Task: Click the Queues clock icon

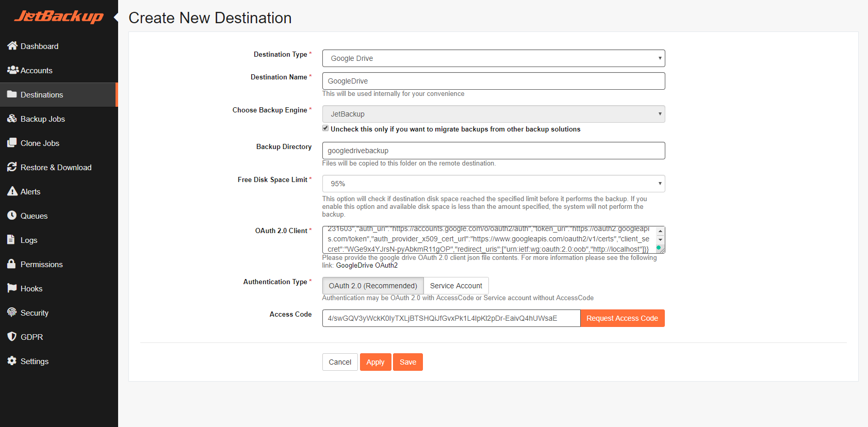Action: pos(12,216)
